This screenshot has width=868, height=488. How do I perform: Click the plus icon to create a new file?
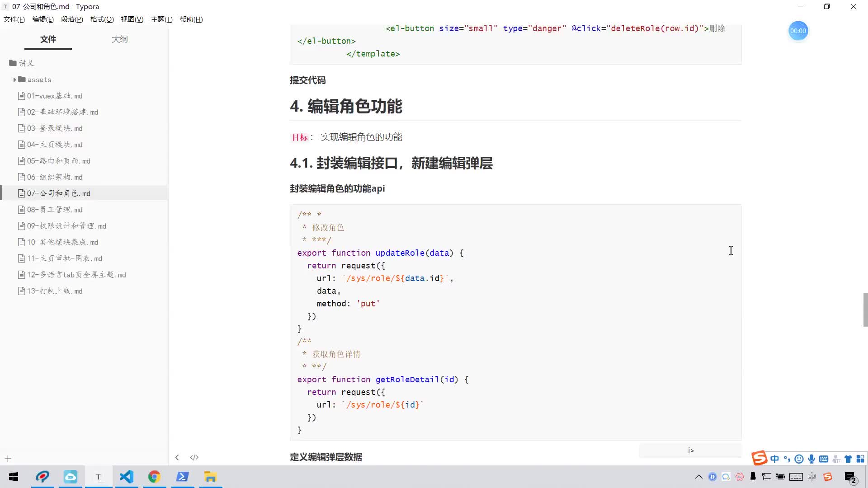click(x=8, y=459)
